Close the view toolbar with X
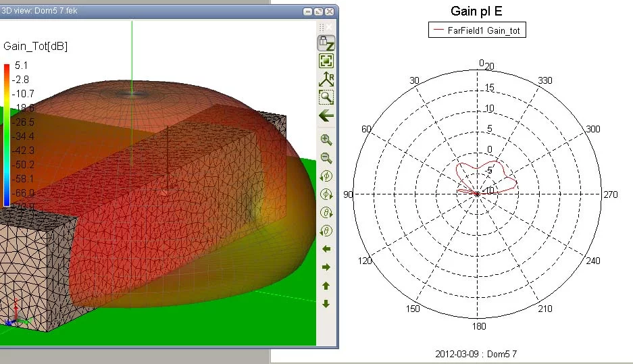Viewport: 633px width, 364px height. (x=330, y=27)
